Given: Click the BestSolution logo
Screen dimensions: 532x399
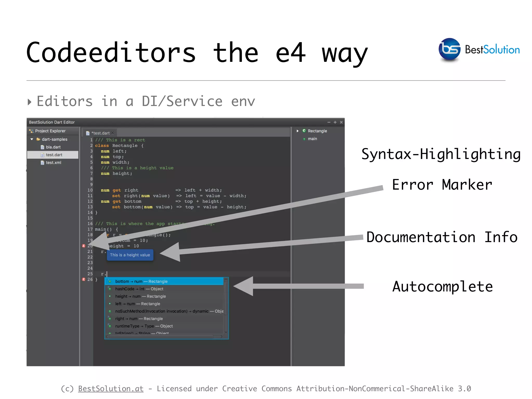Looking at the screenshot, I should click(x=449, y=49).
